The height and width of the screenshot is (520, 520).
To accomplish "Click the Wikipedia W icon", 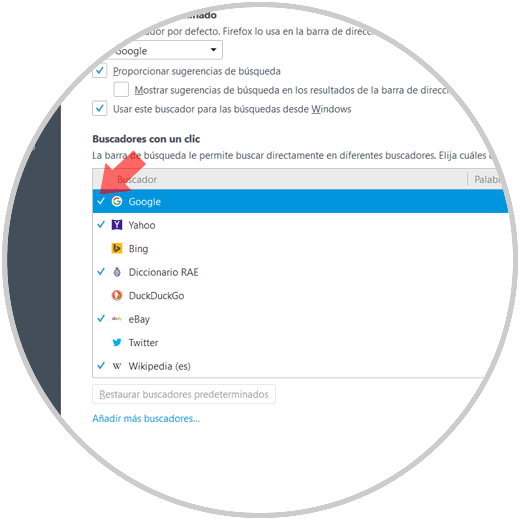I will 117,366.
